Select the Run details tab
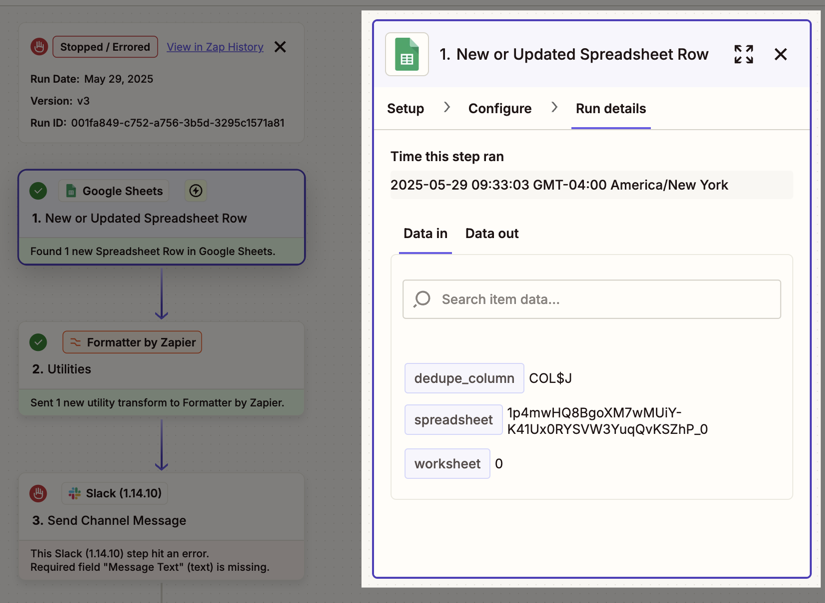The width and height of the screenshot is (825, 603). [610, 108]
